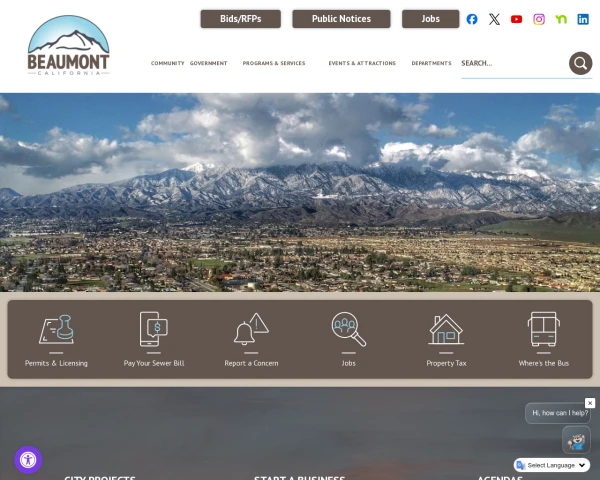
Task: Click into the Search text field
Action: pyautogui.click(x=514, y=63)
